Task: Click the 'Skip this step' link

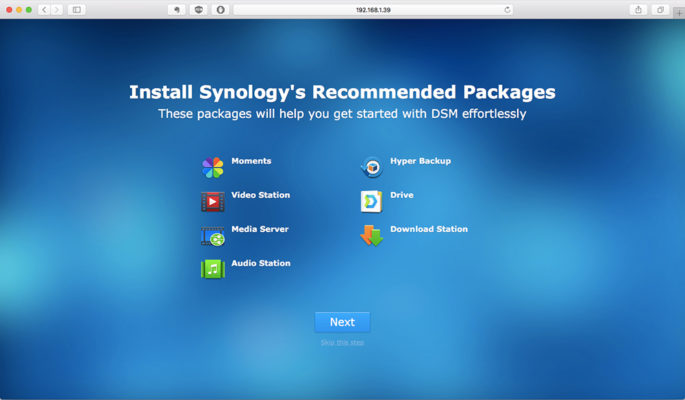Action: [342, 342]
